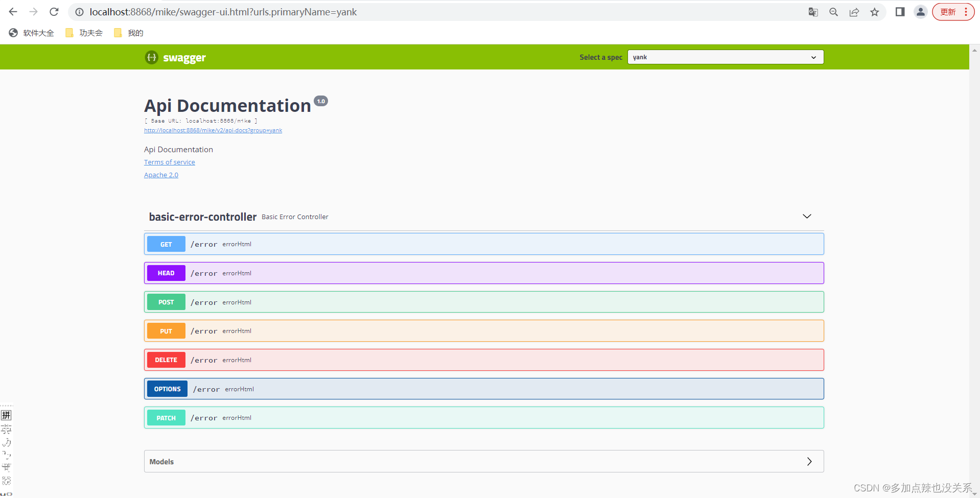Expand the OPTIONS /error operation
980x498 pixels.
coord(484,389)
